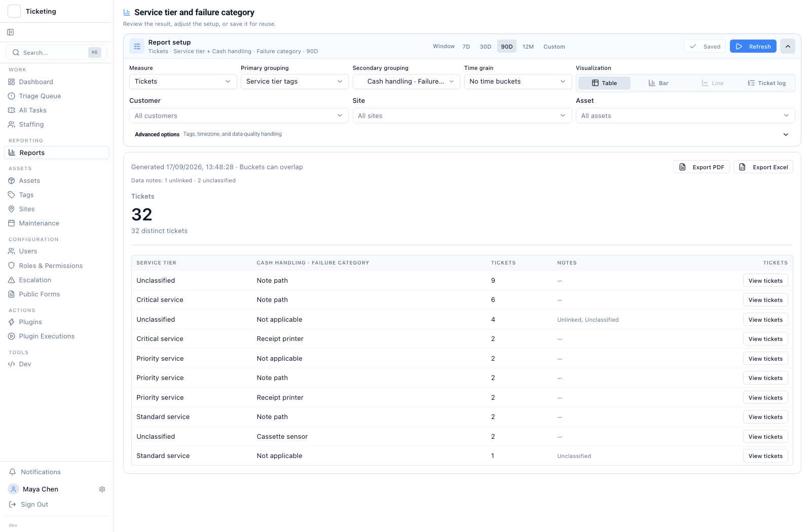
Task: Open Reports in the sidebar
Action: pyautogui.click(x=57, y=153)
